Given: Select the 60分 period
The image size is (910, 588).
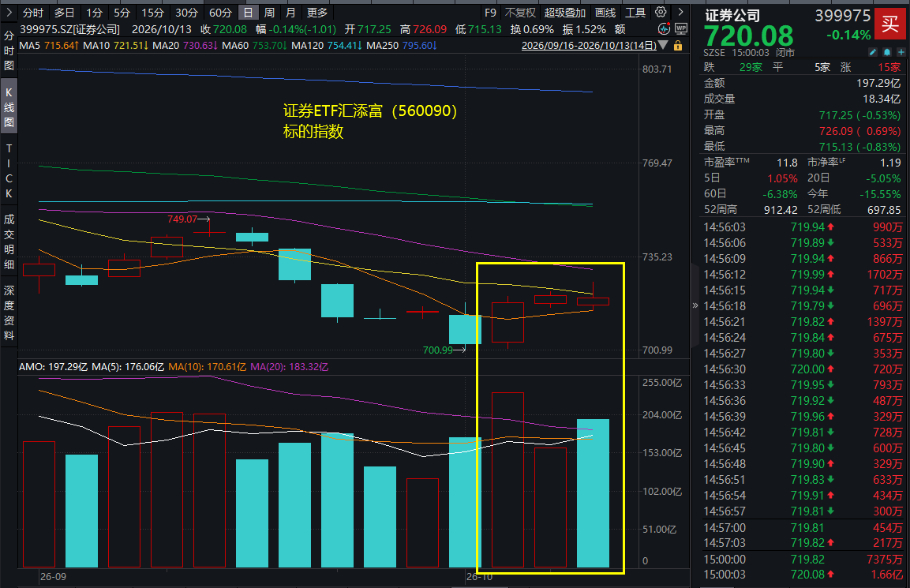Looking at the screenshot, I should click(x=220, y=12).
